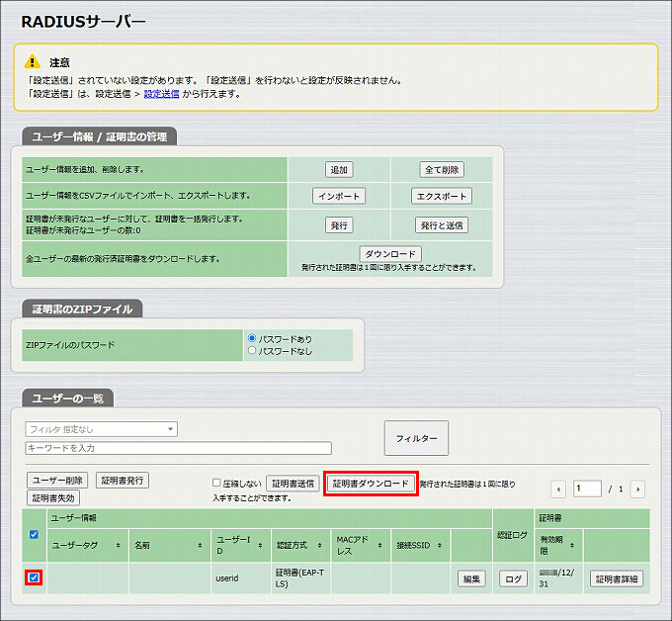Viewport: 672px width, 621px height.
Task: Click the page number input field
Action: 587,488
